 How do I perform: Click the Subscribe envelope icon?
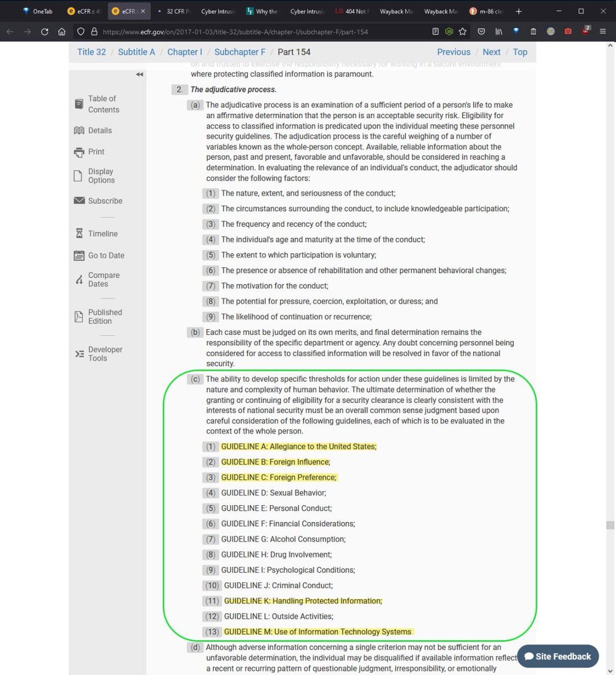click(x=79, y=201)
